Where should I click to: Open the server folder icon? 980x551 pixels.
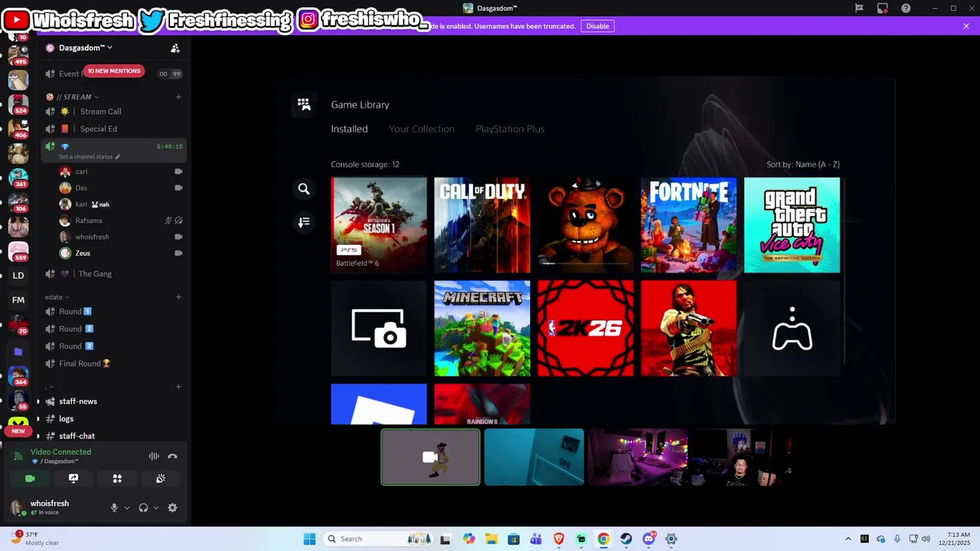pyautogui.click(x=18, y=352)
